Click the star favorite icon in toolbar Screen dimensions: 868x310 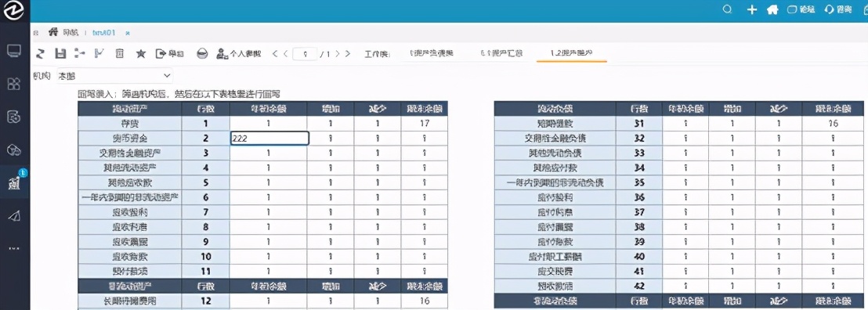point(140,54)
